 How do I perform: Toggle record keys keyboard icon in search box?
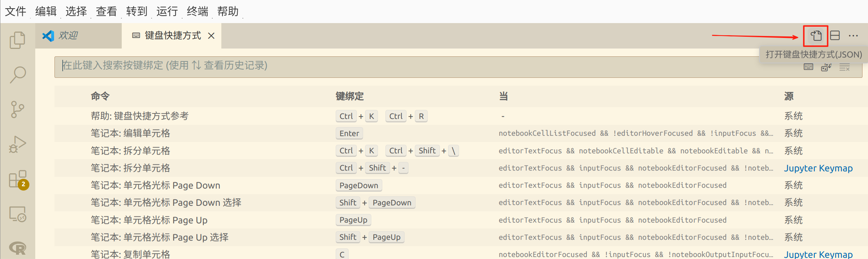point(808,67)
